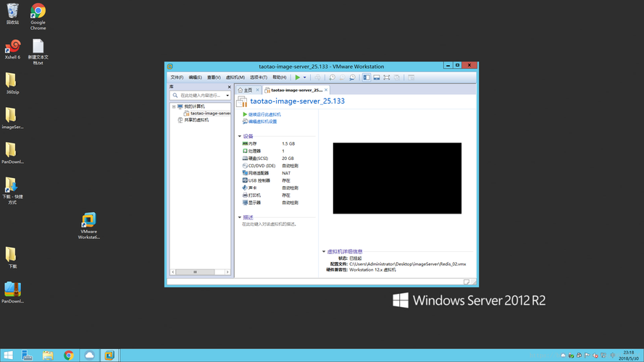Click the console view toolbar icon
The width and height of the screenshot is (644, 362).
point(411,77)
